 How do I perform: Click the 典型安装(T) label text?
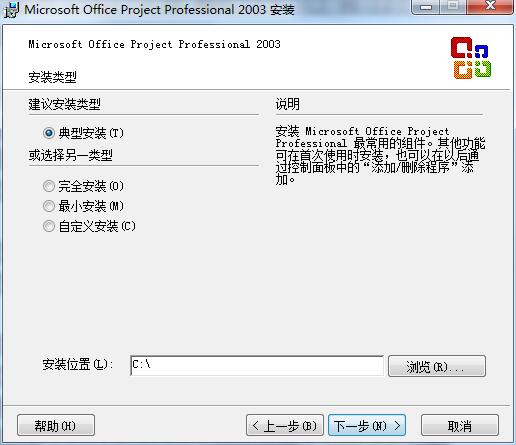[91, 133]
